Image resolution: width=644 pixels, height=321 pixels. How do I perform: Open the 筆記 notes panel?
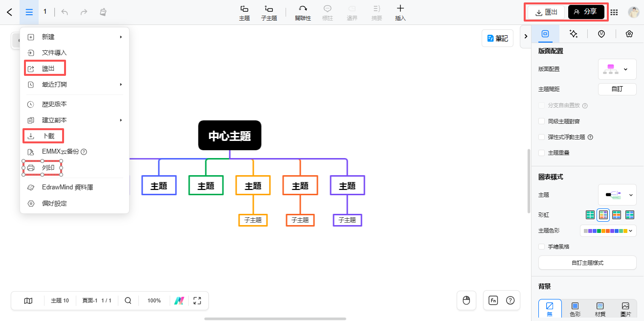pos(497,38)
